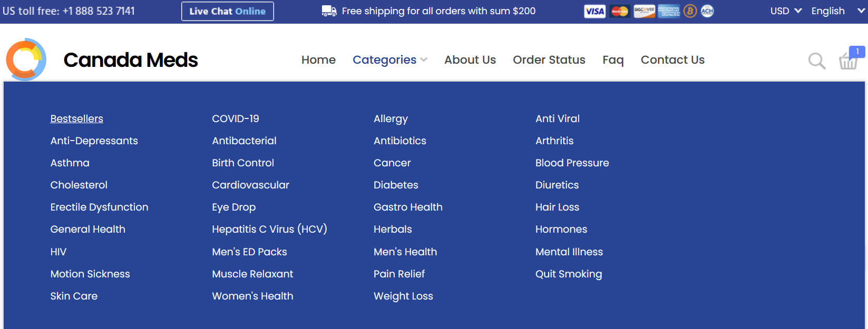Collapse the Categories menu chevron

(x=424, y=60)
